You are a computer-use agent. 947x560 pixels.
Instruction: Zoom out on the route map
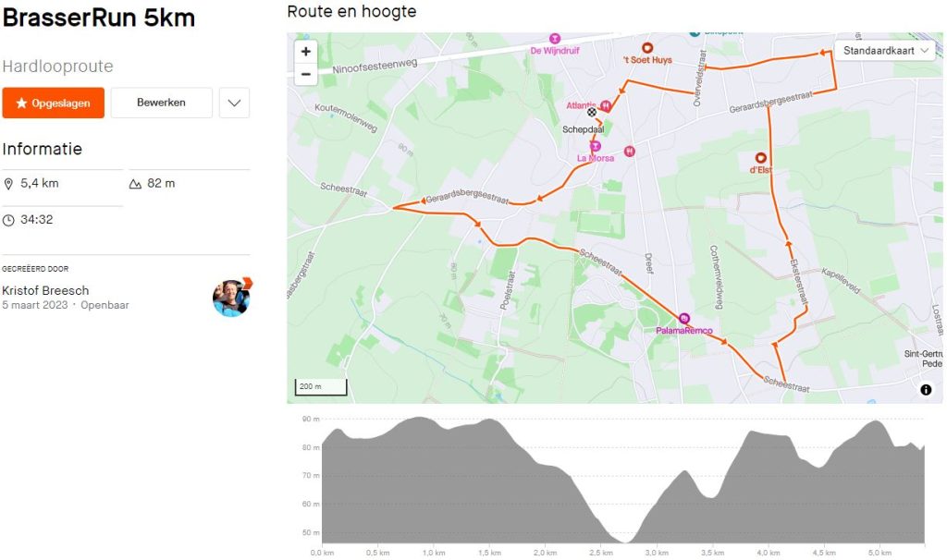(x=306, y=76)
